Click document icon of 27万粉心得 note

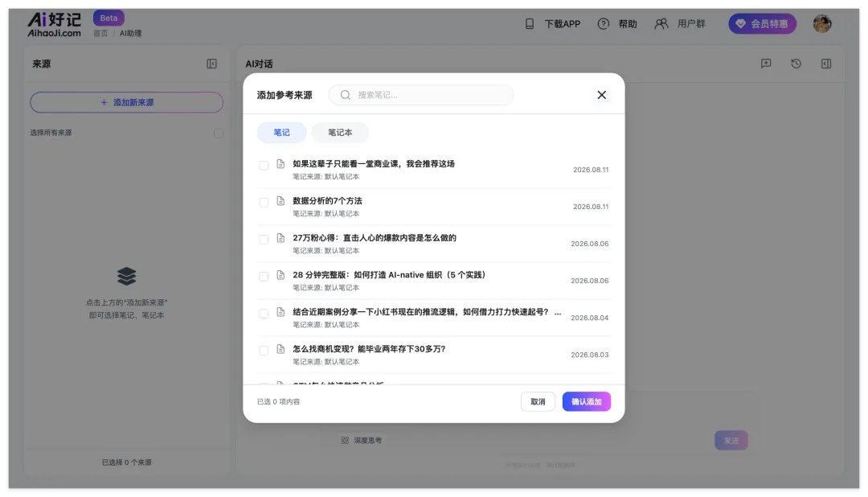pyautogui.click(x=280, y=238)
